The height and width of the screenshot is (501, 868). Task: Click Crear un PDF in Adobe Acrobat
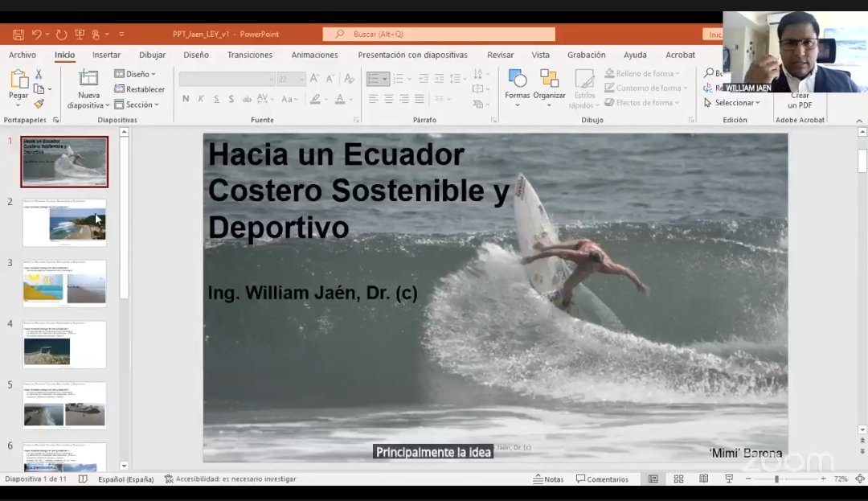click(x=800, y=101)
